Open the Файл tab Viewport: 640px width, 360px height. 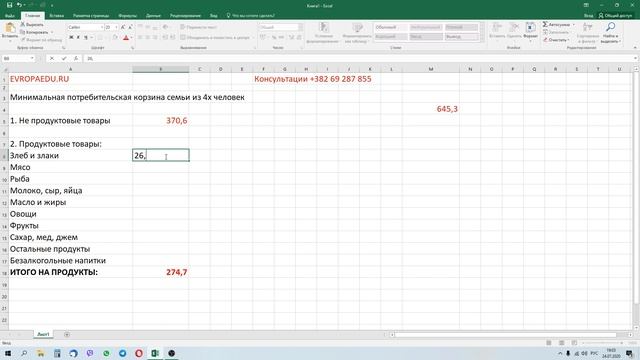[x=10, y=16]
